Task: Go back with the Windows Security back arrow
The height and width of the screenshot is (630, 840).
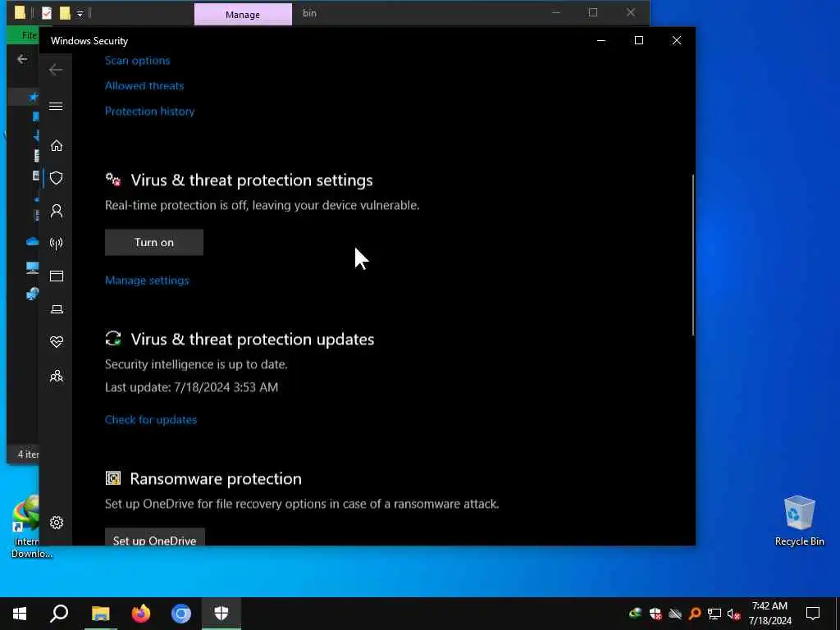Action: coord(56,70)
